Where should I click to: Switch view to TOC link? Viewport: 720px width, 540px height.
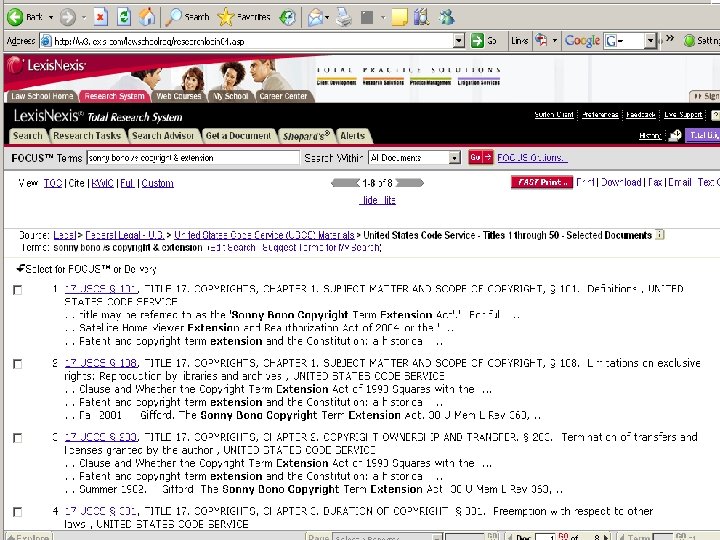[x=53, y=183]
